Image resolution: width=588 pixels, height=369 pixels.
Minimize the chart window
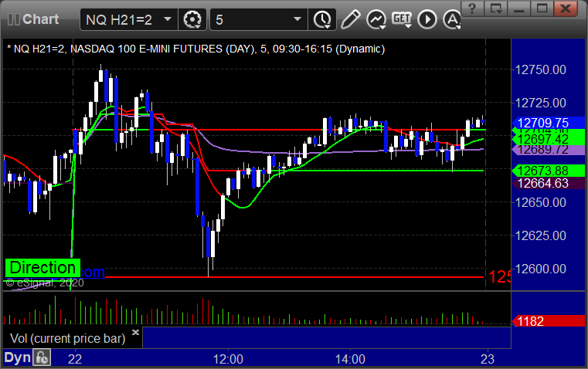(x=518, y=8)
